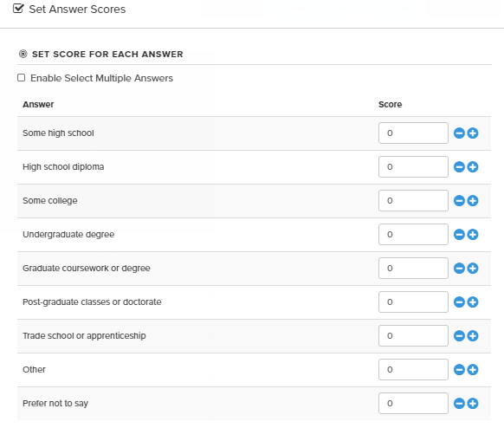Add a row after Some high school
Image resolution: width=504 pixels, height=428 pixels.
[x=473, y=133]
